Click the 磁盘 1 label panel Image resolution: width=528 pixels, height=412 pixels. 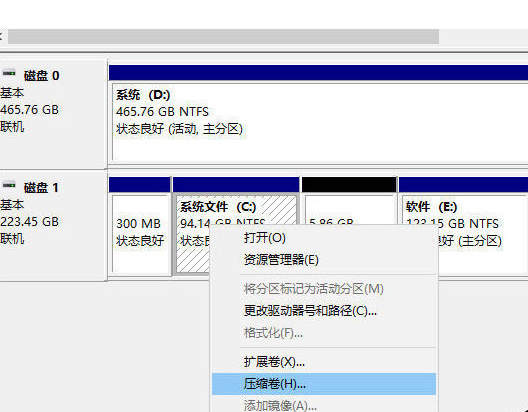(x=53, y=226)
